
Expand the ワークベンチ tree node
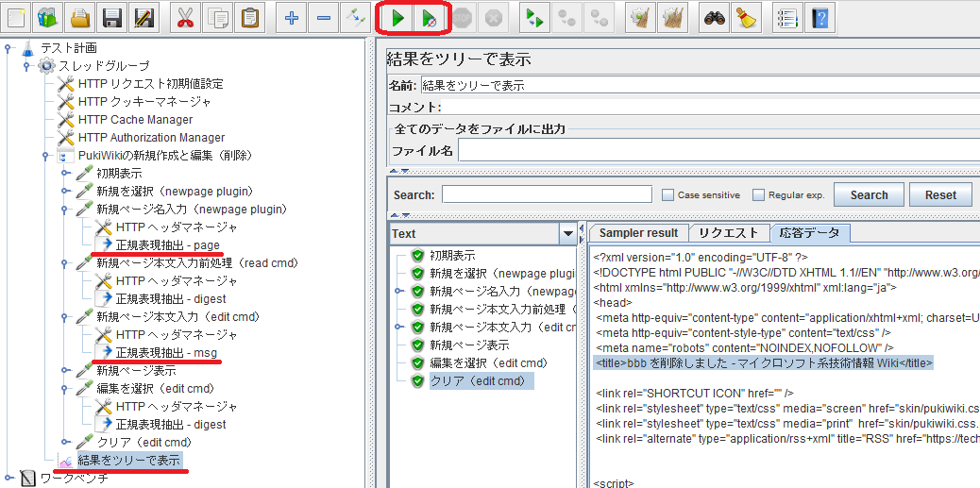(x=8, y=478)
